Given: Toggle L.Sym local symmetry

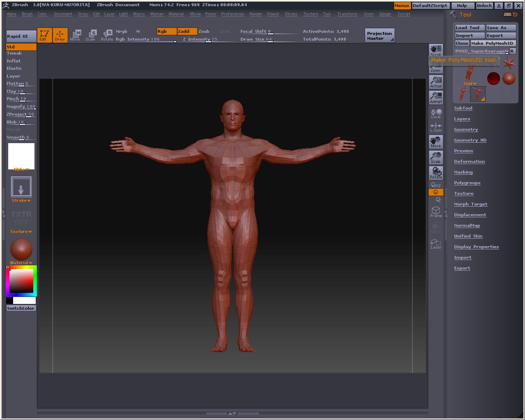Looking at the screenshot, I should coord(436,128).
